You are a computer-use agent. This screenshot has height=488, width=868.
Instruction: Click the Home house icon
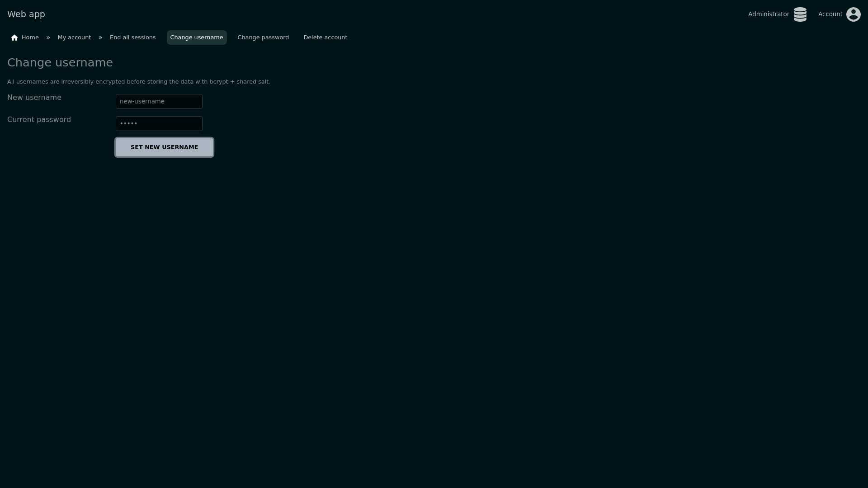(14, 38)
